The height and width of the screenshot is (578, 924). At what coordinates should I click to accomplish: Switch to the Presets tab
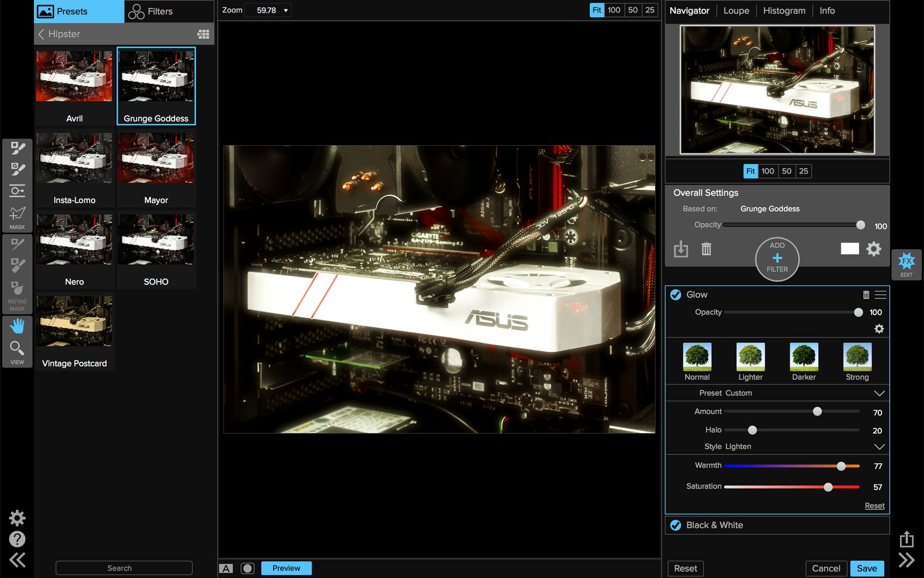click(79, 11)
